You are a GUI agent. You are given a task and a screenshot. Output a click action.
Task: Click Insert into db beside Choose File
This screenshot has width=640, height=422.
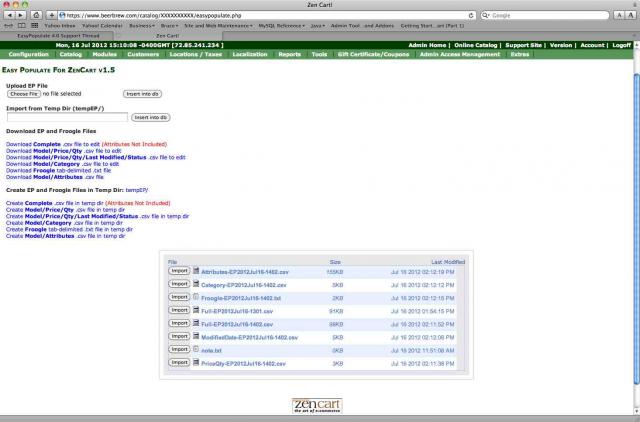point(142,94)
